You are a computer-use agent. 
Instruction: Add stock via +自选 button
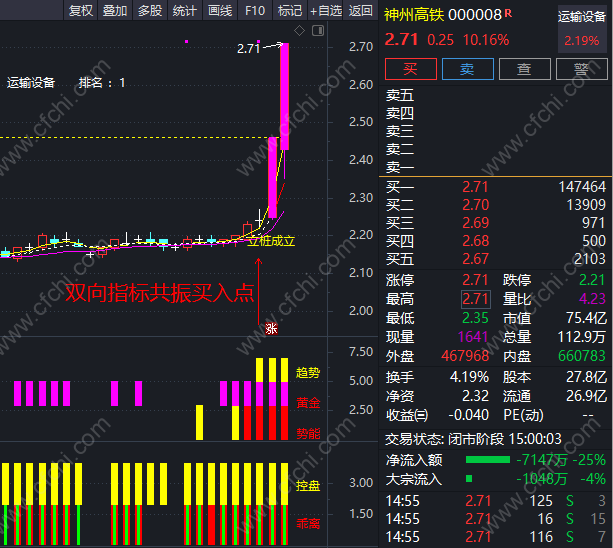pos(326,10)
